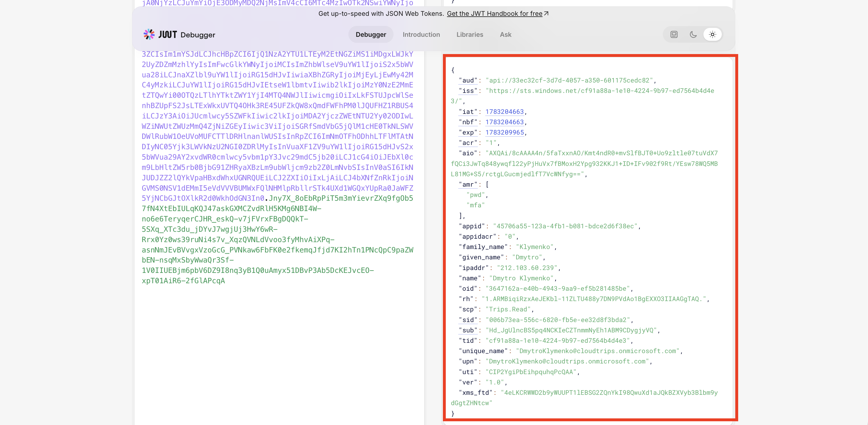Select the appid value starting 45706a55
868x425 pixels.
(565, 226)
